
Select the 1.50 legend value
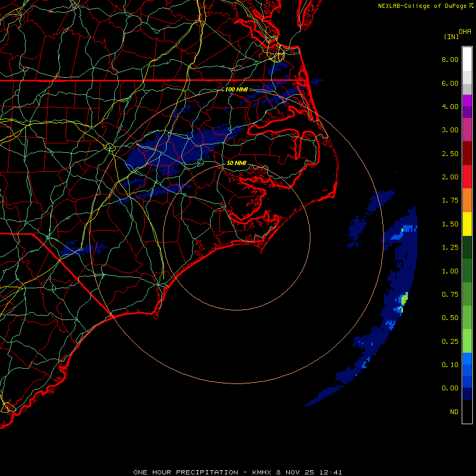(450, 224)
